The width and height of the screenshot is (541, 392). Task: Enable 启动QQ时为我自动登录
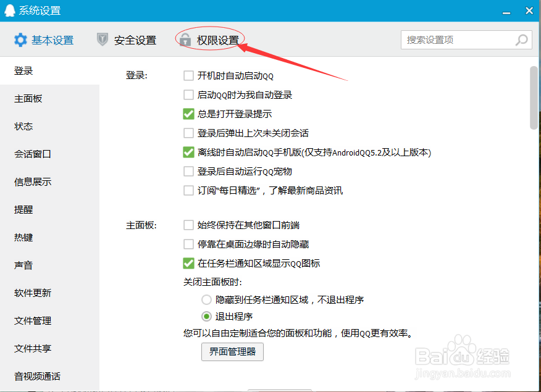(188, 94)
